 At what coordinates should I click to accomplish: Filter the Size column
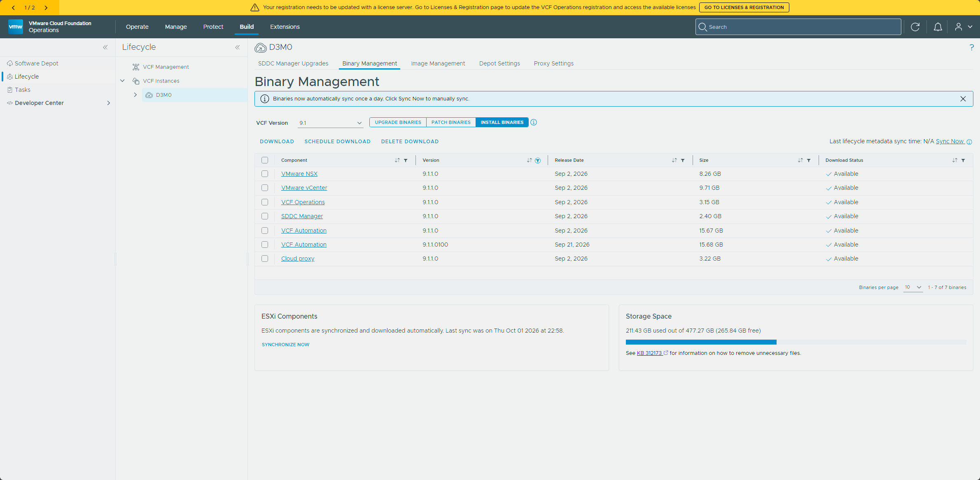tap(809, 160)
